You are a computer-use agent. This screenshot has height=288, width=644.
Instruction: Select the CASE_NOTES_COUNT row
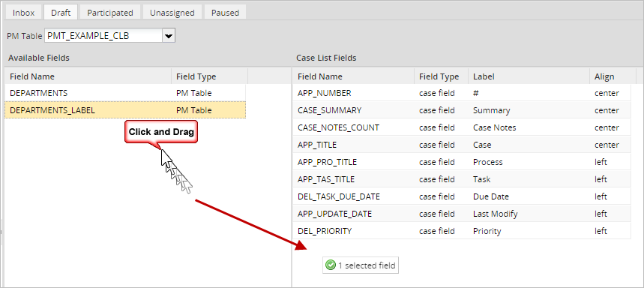pos(462,127)
